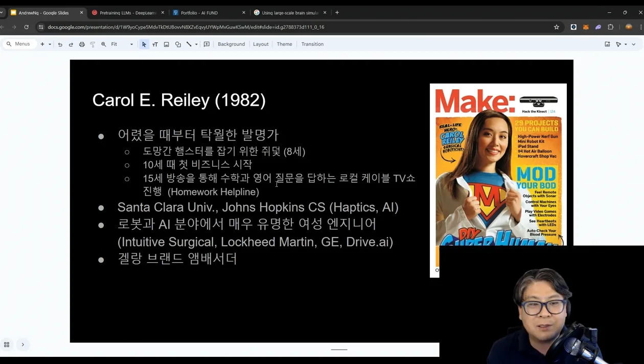Open the purple ghost extension icon

598,27
